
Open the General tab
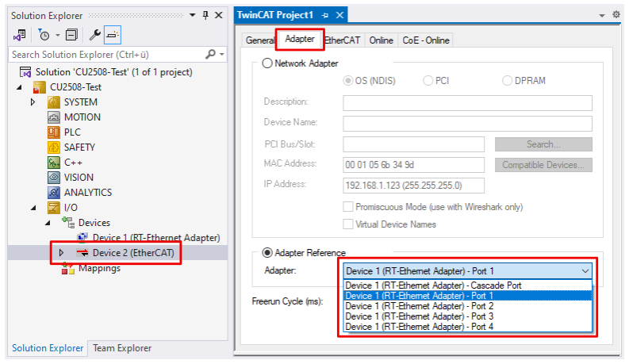click(x=259, y=40)
